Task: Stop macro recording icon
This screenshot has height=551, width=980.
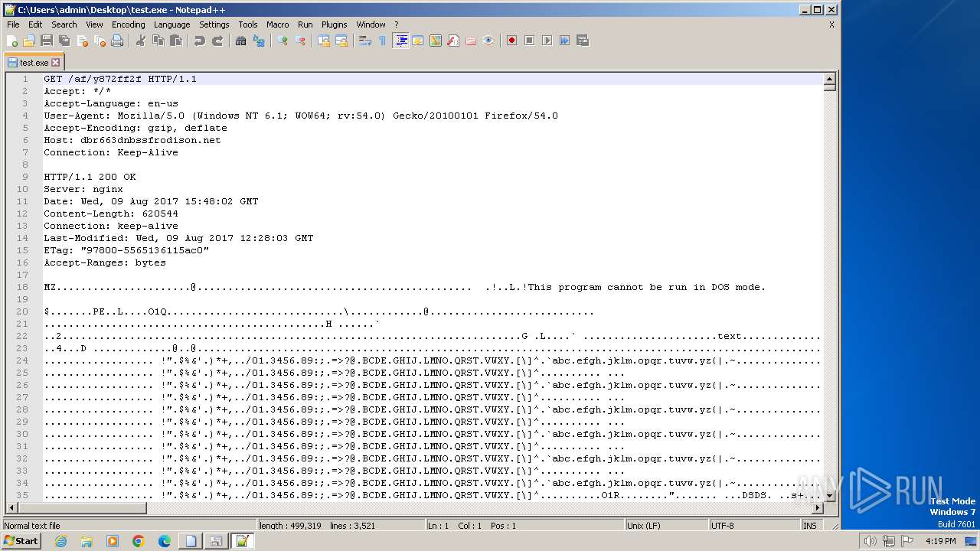Action: [x=530, y=41]
